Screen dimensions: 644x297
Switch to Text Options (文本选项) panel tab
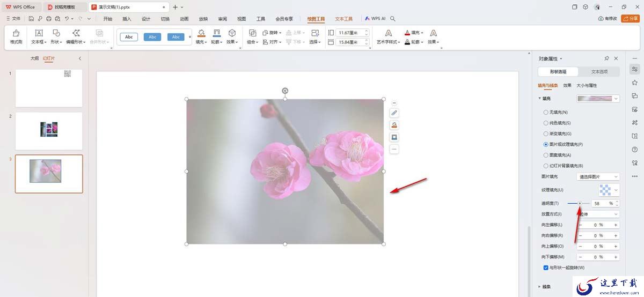599,72
